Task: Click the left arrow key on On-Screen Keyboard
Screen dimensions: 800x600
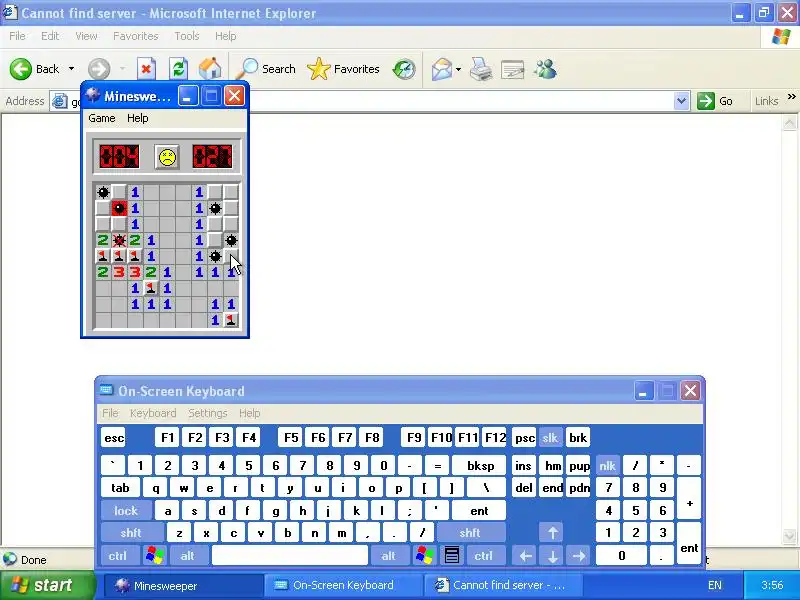Action: [x=525, y=555]
